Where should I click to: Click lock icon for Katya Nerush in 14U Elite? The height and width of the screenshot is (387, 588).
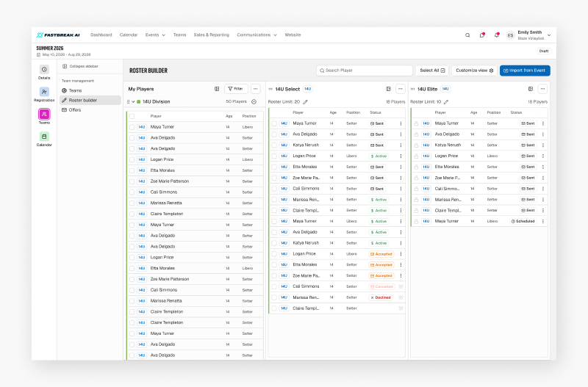(416, 145)
